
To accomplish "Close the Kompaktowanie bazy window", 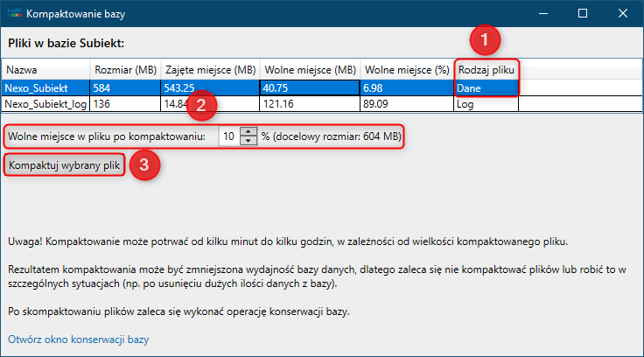I will pos(623,13).
